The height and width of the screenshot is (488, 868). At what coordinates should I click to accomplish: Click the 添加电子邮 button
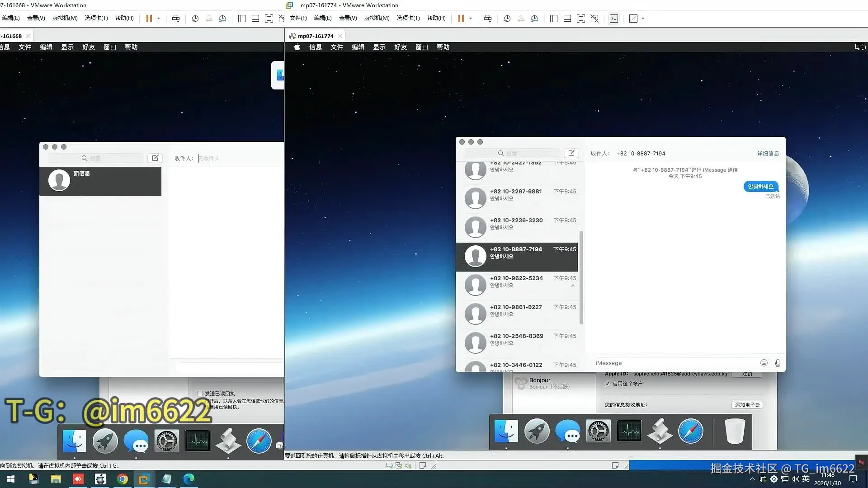(747, 405)
